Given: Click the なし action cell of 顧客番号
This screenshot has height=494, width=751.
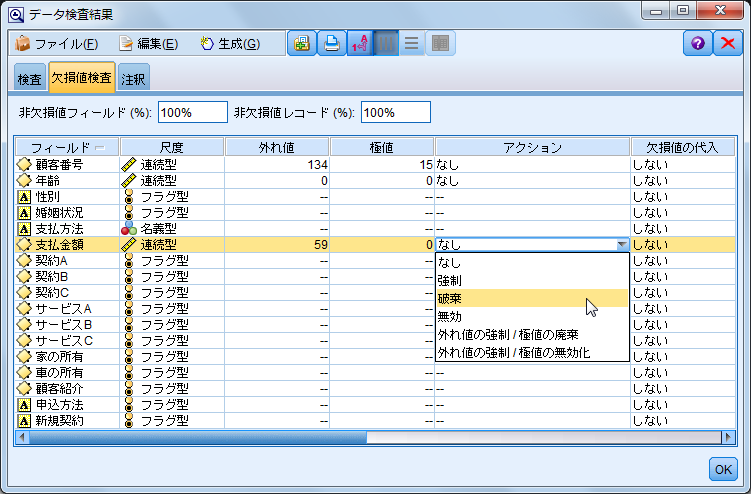Looking at the screenshot, I should pyautogui.click(x=532, y=165).
